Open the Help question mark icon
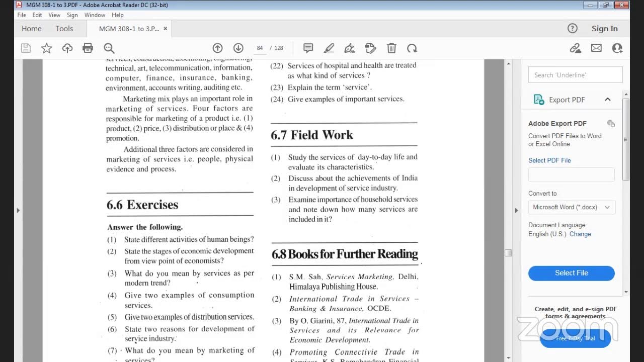This screenshot has width=644, height=362. tap(573, 29)
